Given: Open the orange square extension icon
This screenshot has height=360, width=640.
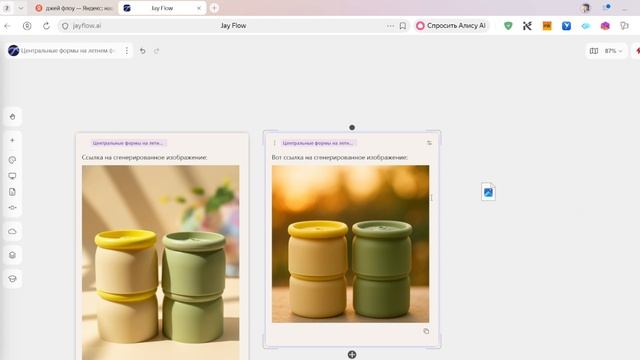Looking at the screenshot, I should coord(547,26).
